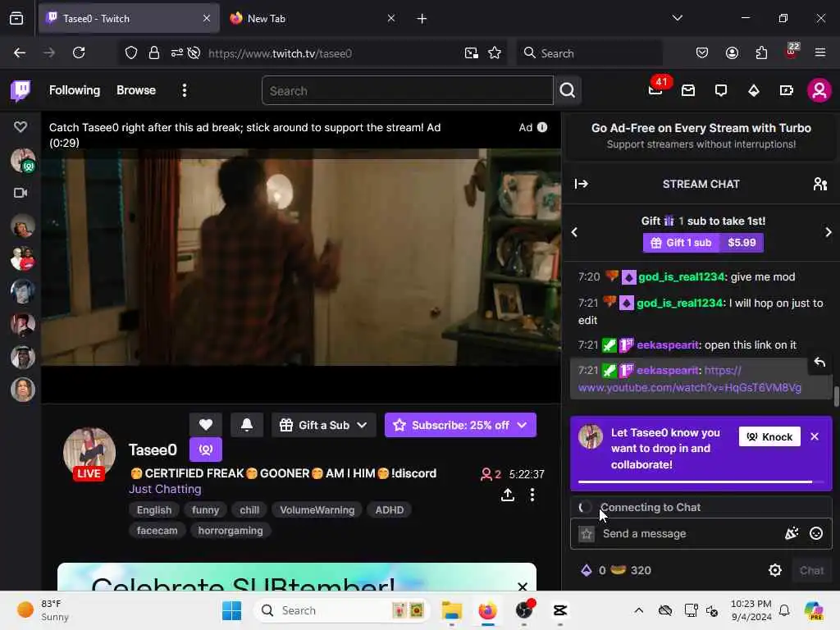
Task: Click the first followed channel avatar in sidebar
Action: [22, 160]
